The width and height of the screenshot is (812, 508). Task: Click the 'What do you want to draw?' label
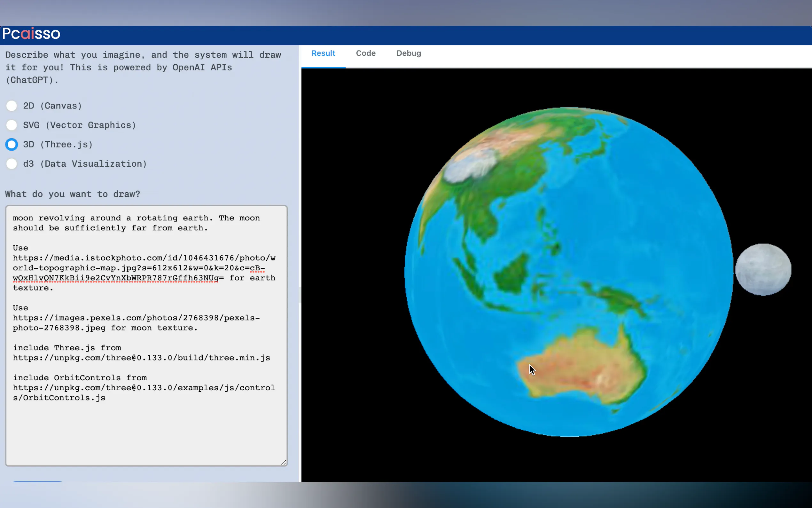(x=73, y=194)
